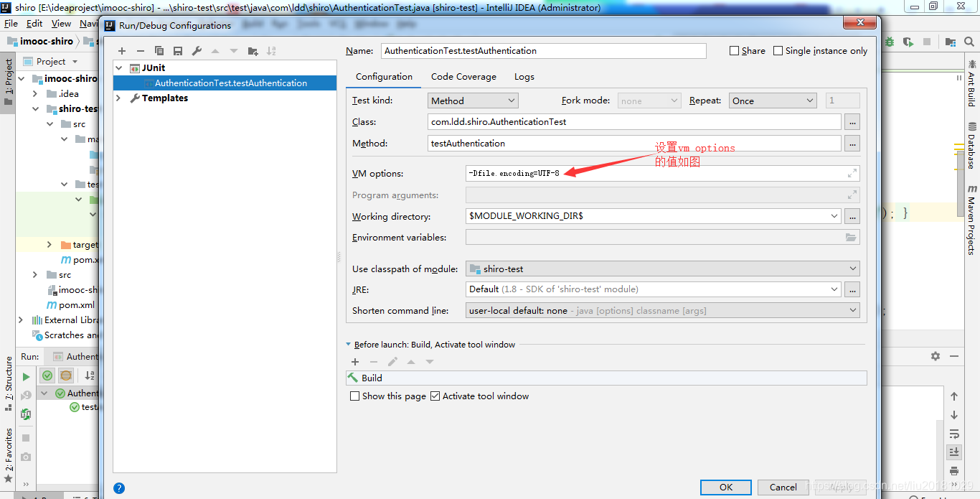Collapse the JUnit node
The height and width of the screenshot is (499, 980).
click(x=119, y=68)
